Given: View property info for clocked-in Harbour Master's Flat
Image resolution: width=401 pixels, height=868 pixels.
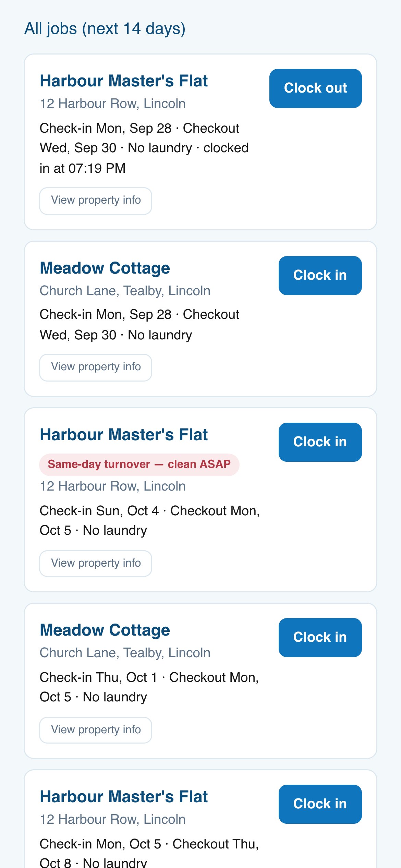Looking at the screenshot, I should click(x=96, y=201).
